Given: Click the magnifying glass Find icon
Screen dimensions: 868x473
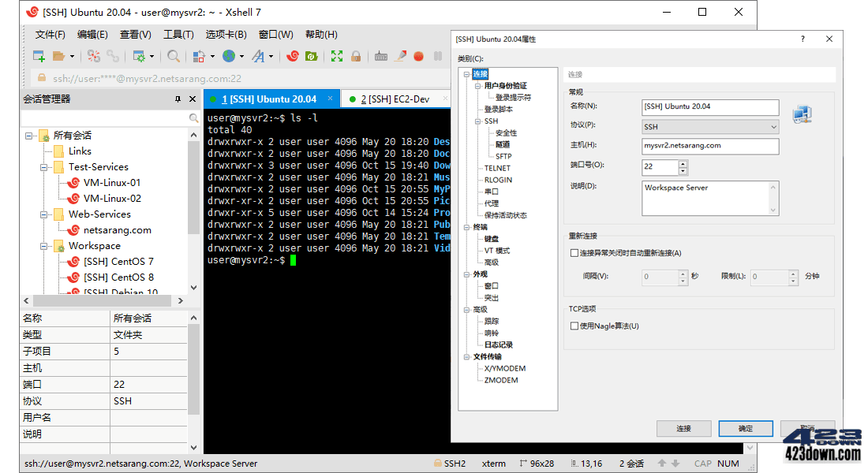Looking at the screenshot, I should pos(174,56).
